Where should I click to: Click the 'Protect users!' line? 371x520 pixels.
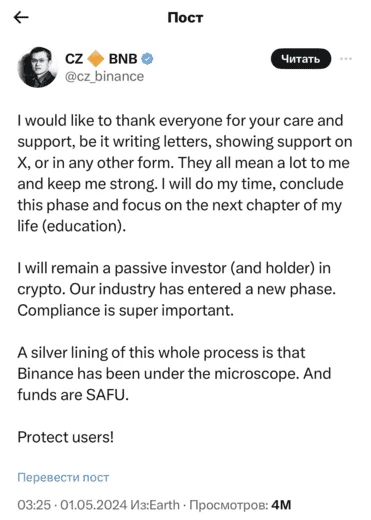(x=66, y=437)
